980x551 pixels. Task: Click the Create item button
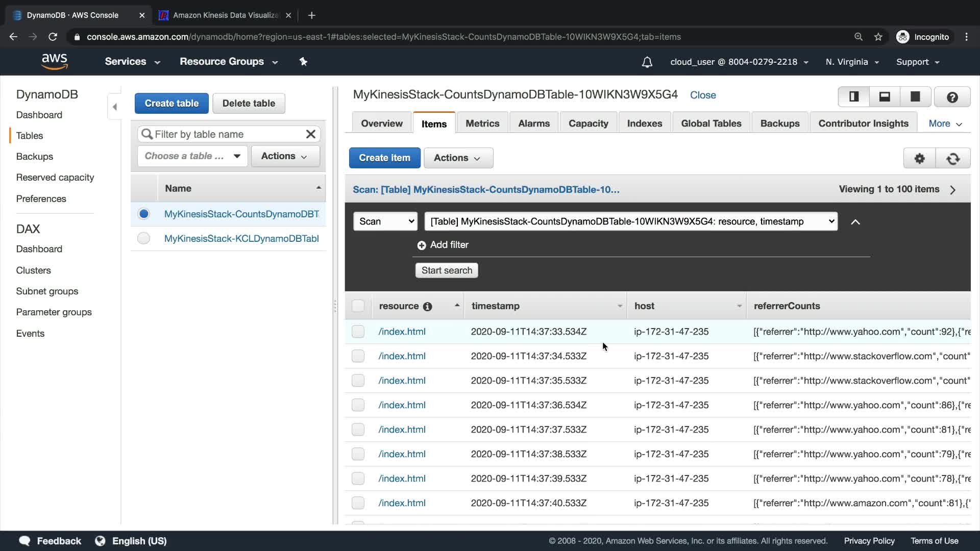(384, 158)
